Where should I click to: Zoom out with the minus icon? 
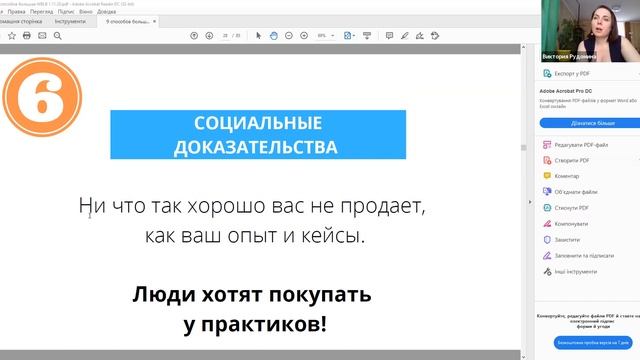(x=289, y=36)
